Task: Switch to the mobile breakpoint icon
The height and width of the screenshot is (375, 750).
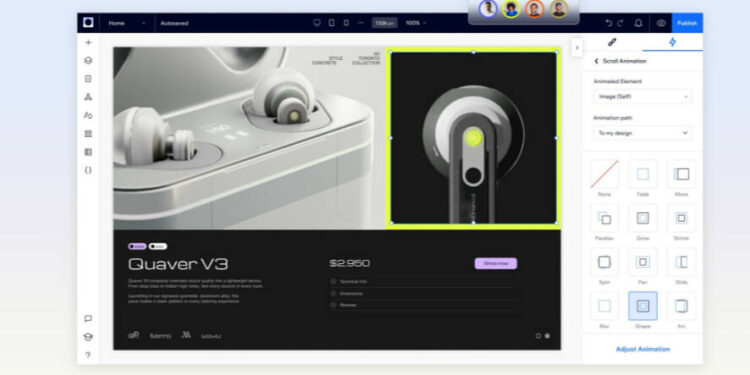Action: pyautogui.click(x=346, y=22)
